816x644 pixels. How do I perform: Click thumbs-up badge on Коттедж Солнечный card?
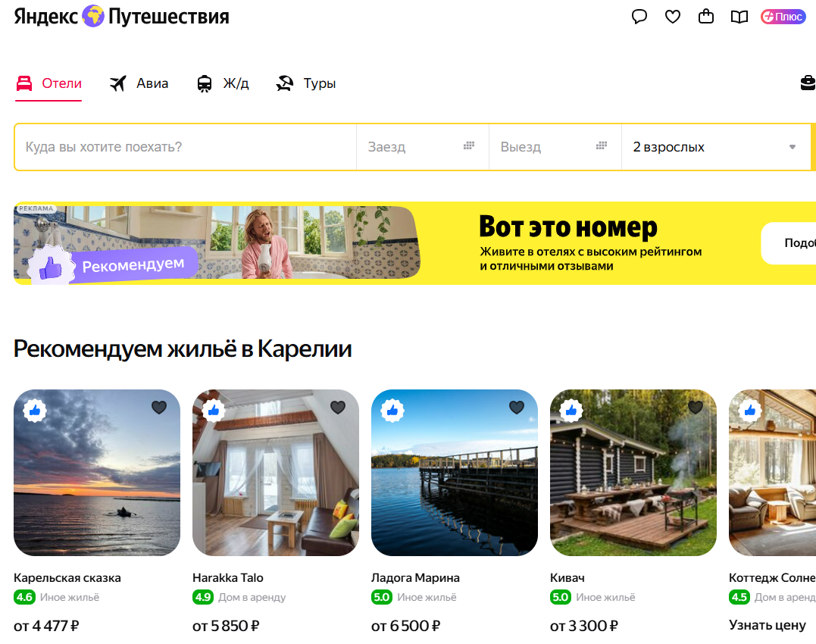point(750,411)
